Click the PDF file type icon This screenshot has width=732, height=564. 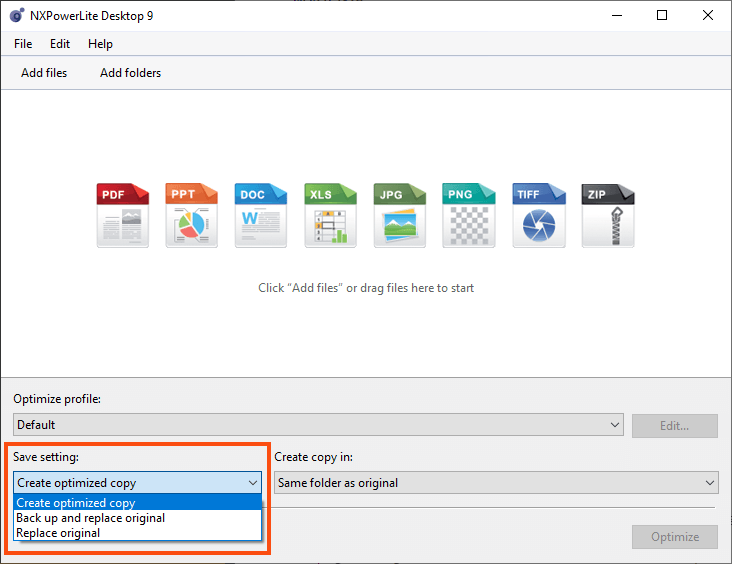(123, 215)
